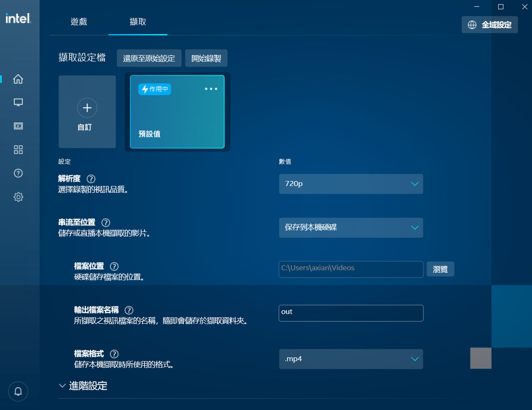Click the notification bell icon

click(x=18, y=391)
